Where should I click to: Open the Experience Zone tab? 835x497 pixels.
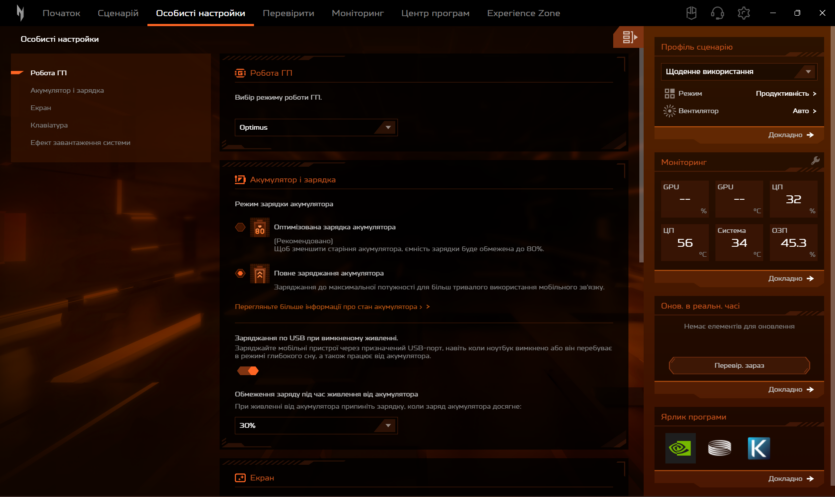point(523,13)
